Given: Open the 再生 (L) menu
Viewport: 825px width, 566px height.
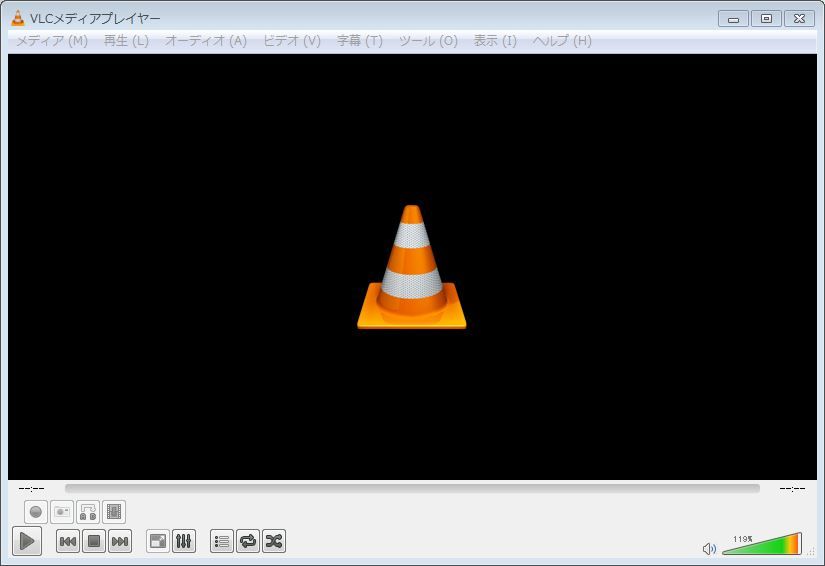Looking at the screenshot, I should [x=126, y=41].
